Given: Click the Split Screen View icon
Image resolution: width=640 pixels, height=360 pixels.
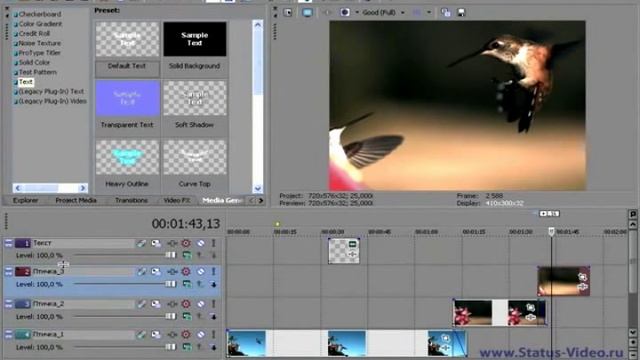Looking at the screenshot, I should click(x=345, y=13).
